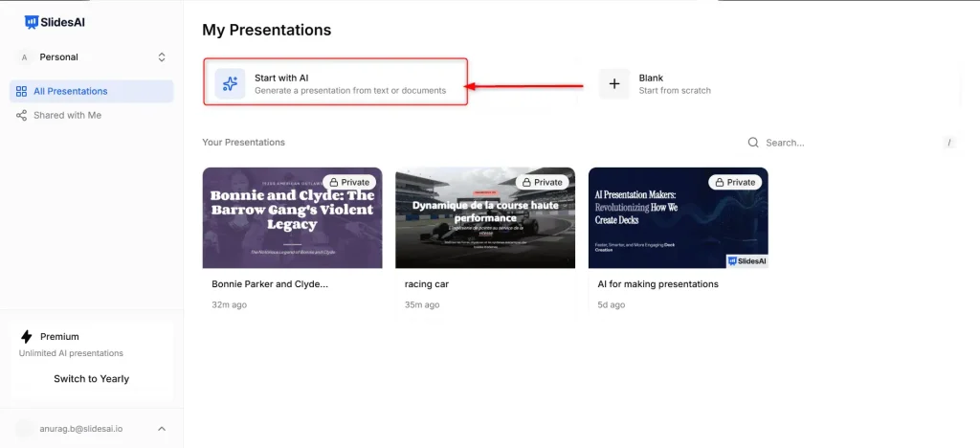Click the Premium lightning bolt icon
The width and height of the screenshot is (980, 448).
[26, 337]
